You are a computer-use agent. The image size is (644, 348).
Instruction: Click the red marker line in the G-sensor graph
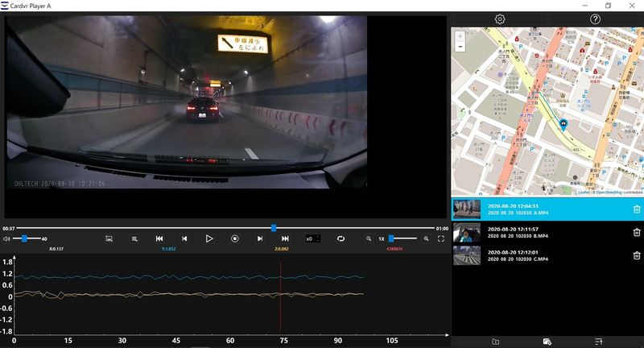coord(280,296)
